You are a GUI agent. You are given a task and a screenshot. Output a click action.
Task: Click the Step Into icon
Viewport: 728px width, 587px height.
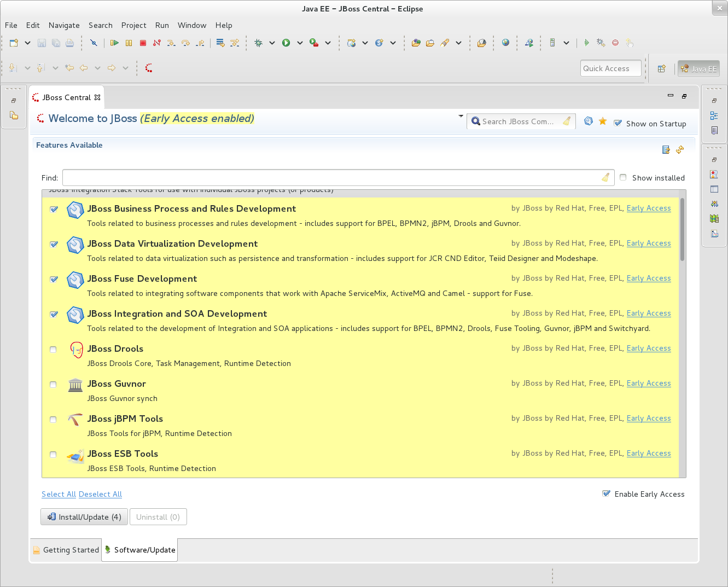(x=171, y=43)
